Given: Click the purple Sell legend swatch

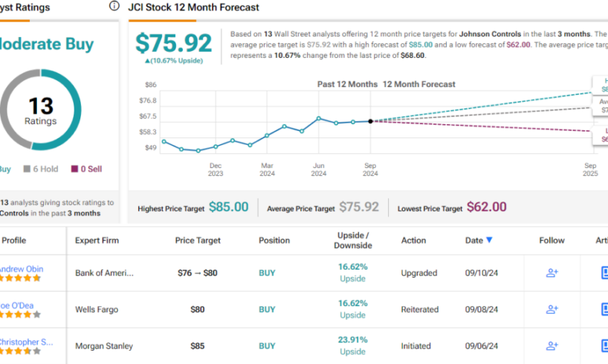Looking at the screenshot, I should (74, 169).
